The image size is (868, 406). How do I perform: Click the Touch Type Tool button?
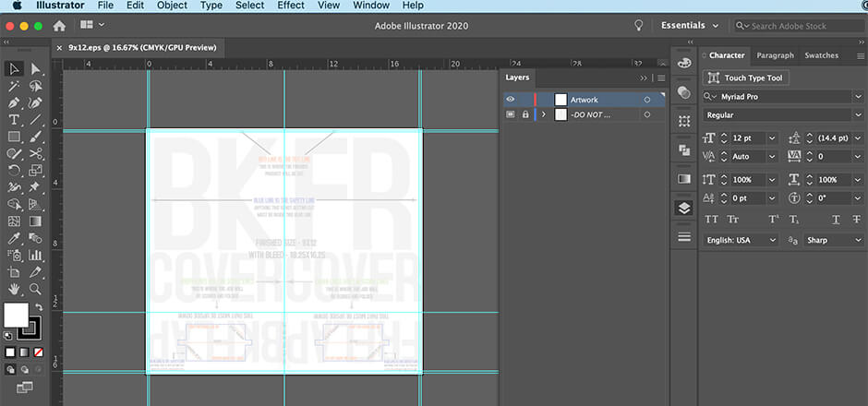746,78
